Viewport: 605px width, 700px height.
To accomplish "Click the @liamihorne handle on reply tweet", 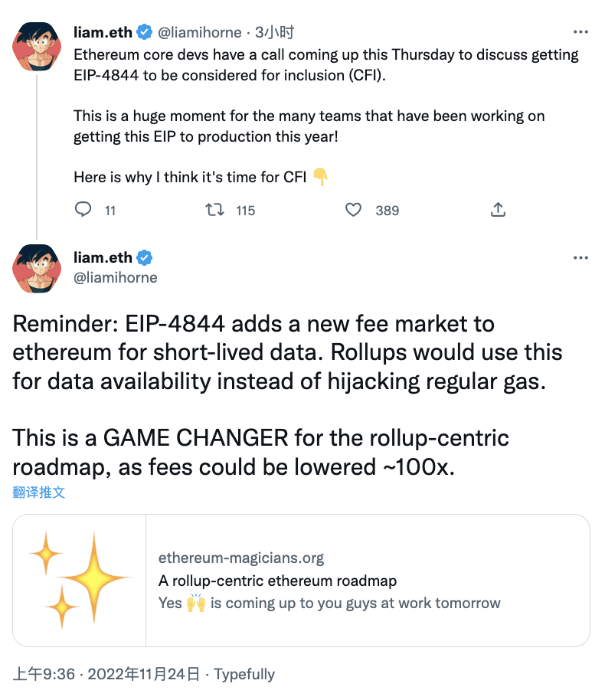I will click(115, 278).
